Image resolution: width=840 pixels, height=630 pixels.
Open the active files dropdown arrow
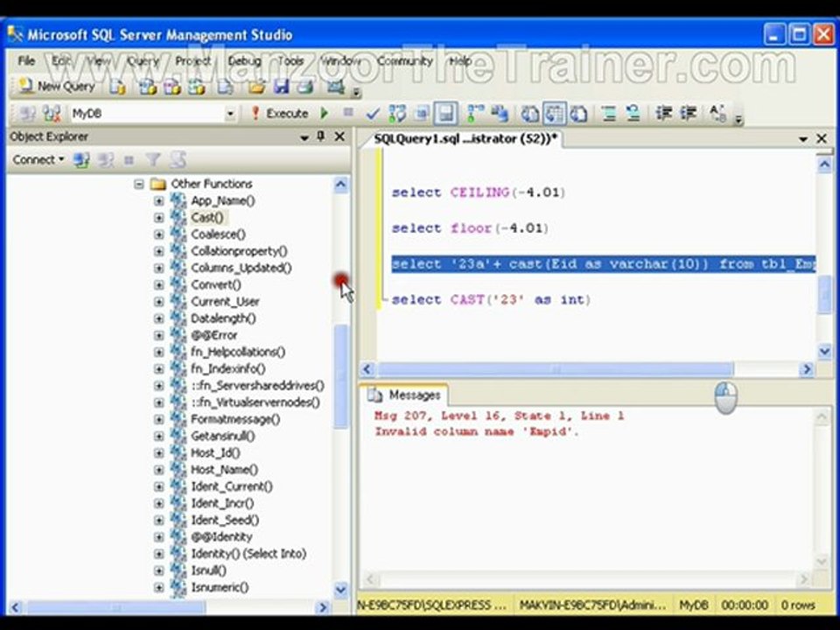[x=803, y=139]
